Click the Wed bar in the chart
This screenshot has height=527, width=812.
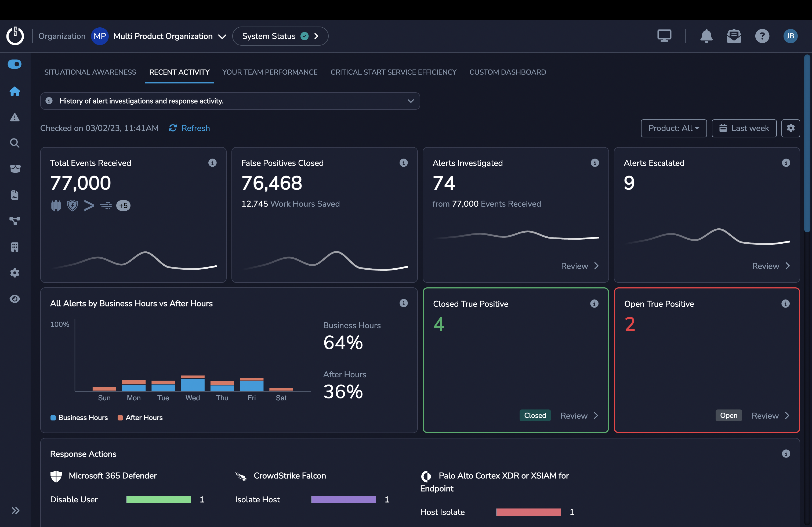click(193, 383)
